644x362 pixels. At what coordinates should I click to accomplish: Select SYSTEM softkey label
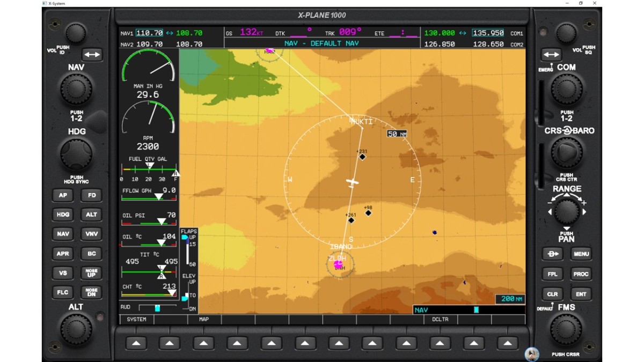[136, 319]
